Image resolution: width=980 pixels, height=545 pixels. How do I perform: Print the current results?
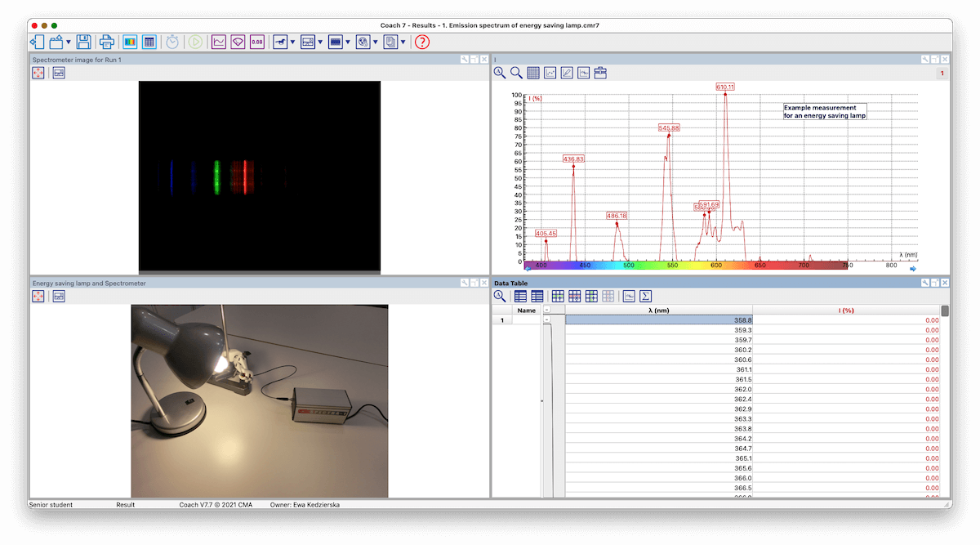[107, 41]
